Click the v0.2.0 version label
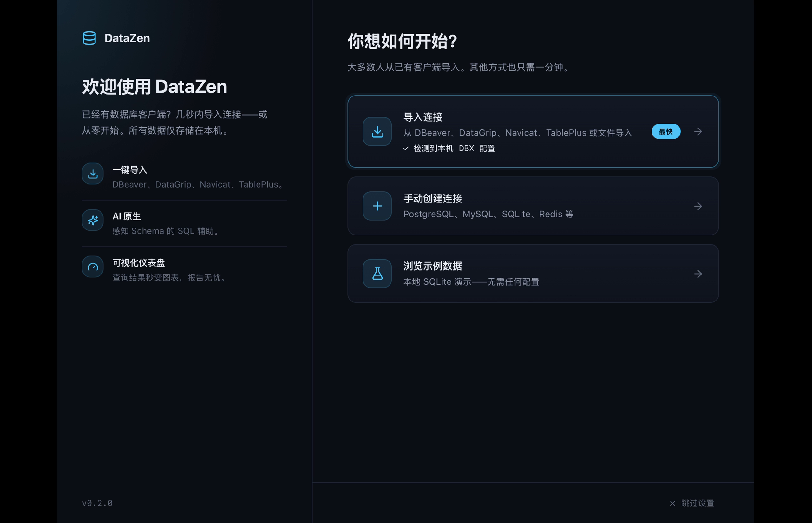Image resolution: width=812 pixels, height=523 pixels. (97, 503)
